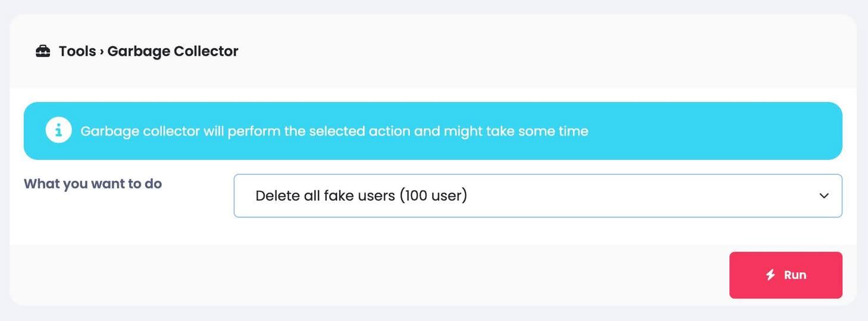Image resolution: width=868 pixels, height=321 pixels.
Task: Go to the Tools breadcrumb
Action: point(77,52)
